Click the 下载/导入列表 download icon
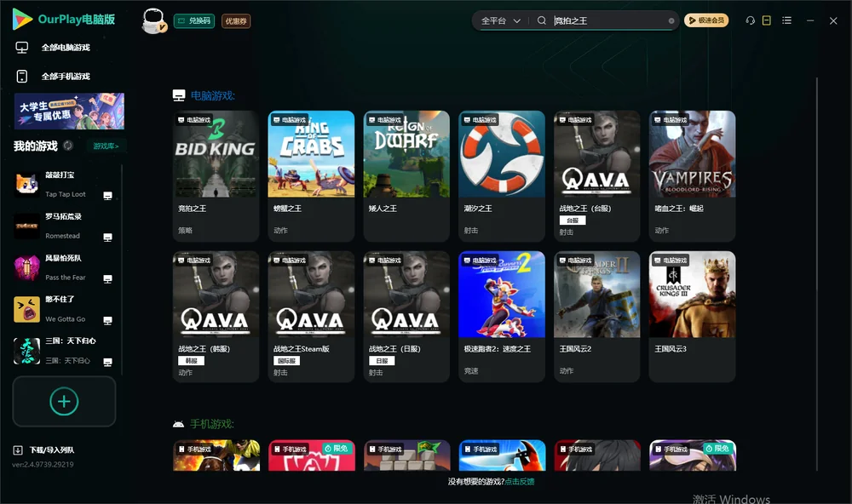 tap(18, 450)
